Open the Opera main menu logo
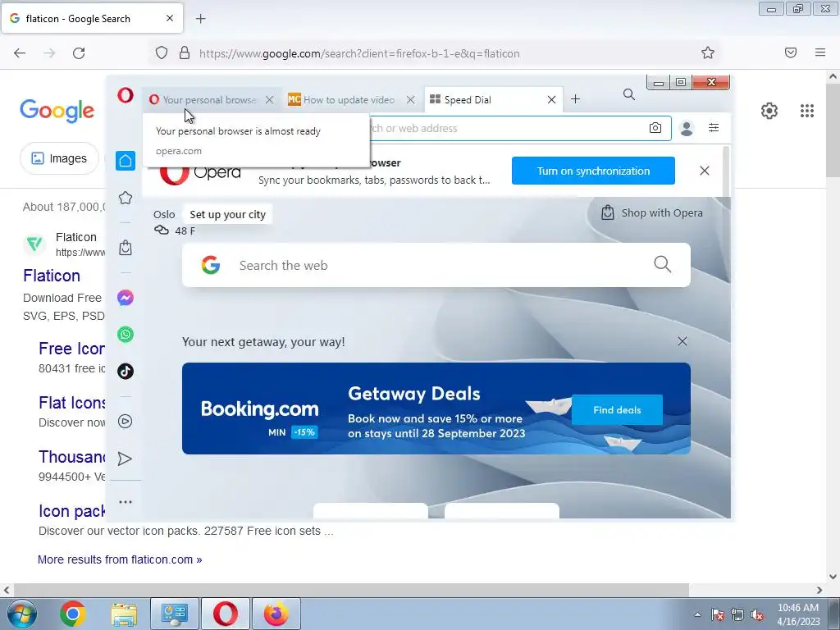 (126, 95)
